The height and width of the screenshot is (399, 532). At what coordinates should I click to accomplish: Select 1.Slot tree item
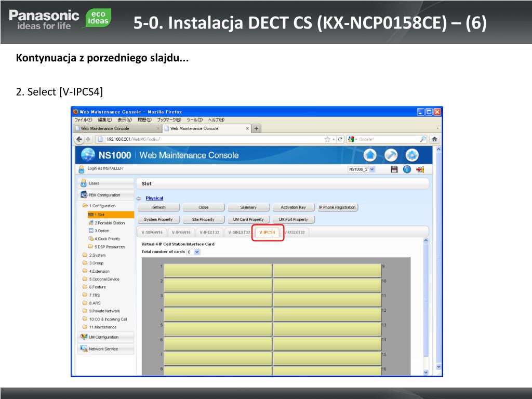pos(111,215)
